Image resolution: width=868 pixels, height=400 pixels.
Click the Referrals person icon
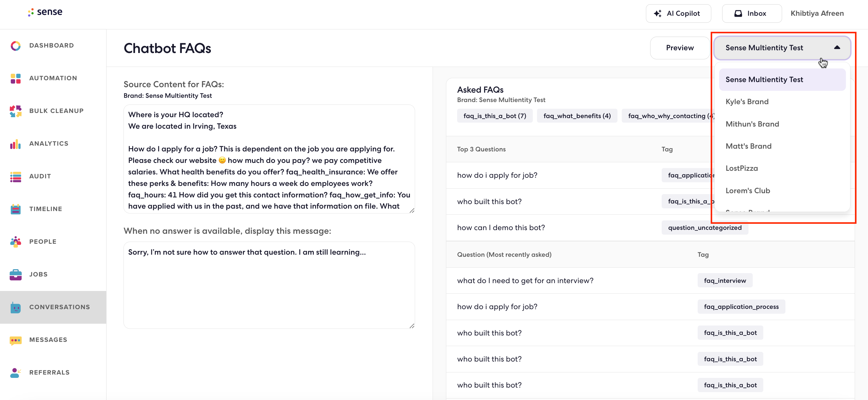click(15, 373)
